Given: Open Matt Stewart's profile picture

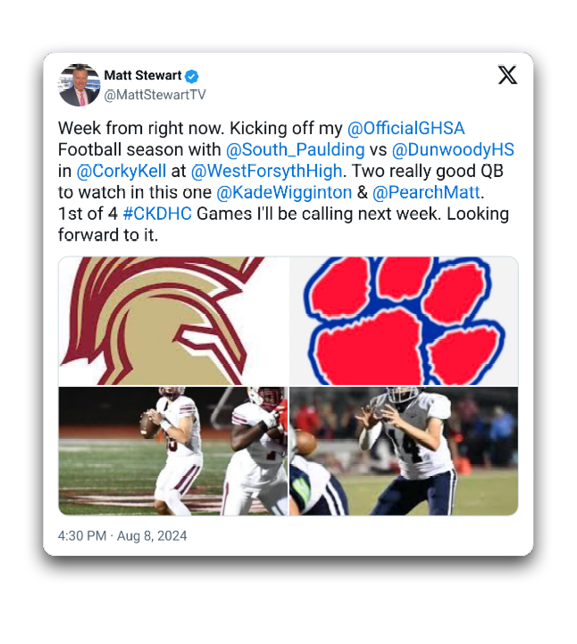Looking at the screenshot, I should pos(79,85).
